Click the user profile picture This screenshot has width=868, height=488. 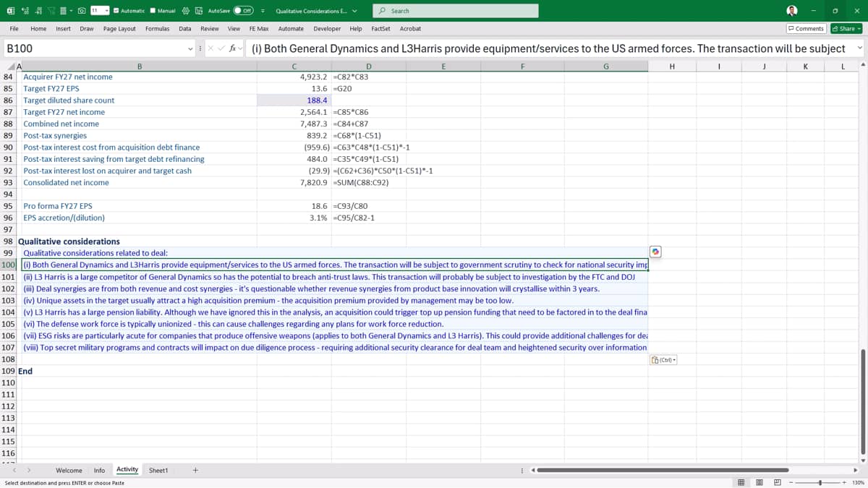tap(792, 11)
